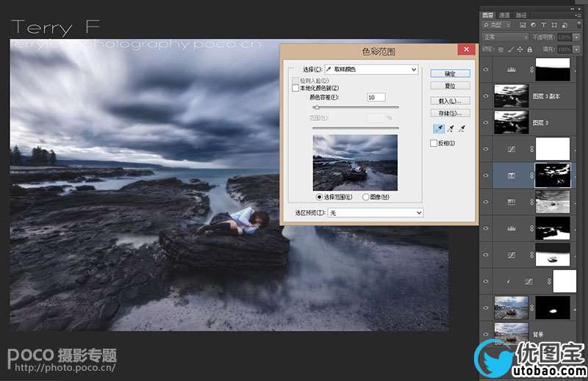Switch to the 通道 channels tab
The width and height of the screenshot is (588, 381).
(504, 15)
